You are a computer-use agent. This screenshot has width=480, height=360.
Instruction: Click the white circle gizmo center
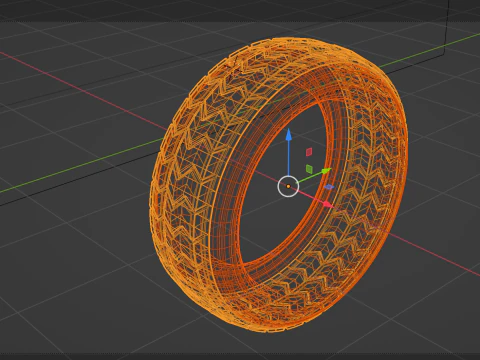pyautogui.click(x=288, y=186)
